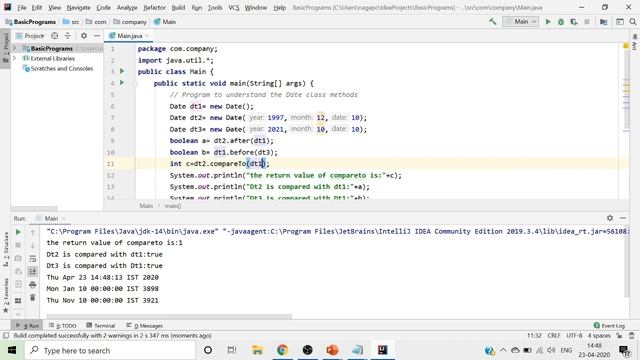
Task: Click the locate target icon in Project panel
Action: [x=54, y=36]
